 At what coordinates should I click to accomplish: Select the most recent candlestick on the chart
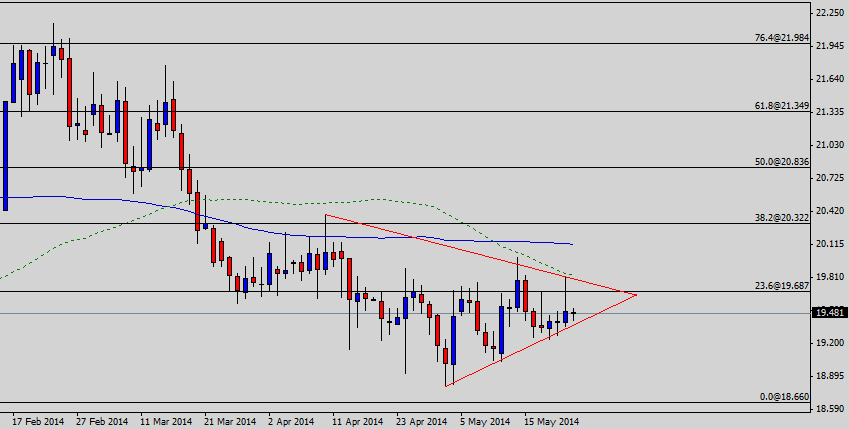pos(574,312)
